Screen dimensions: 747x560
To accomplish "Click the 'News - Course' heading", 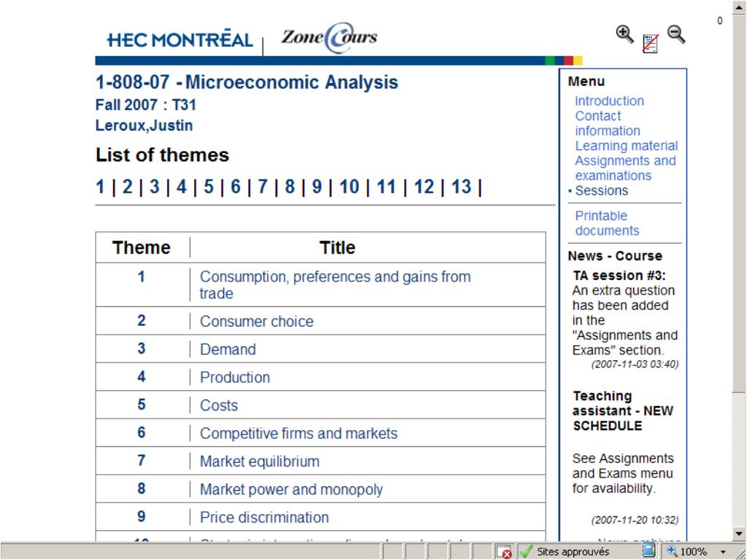I will point(615,256).
